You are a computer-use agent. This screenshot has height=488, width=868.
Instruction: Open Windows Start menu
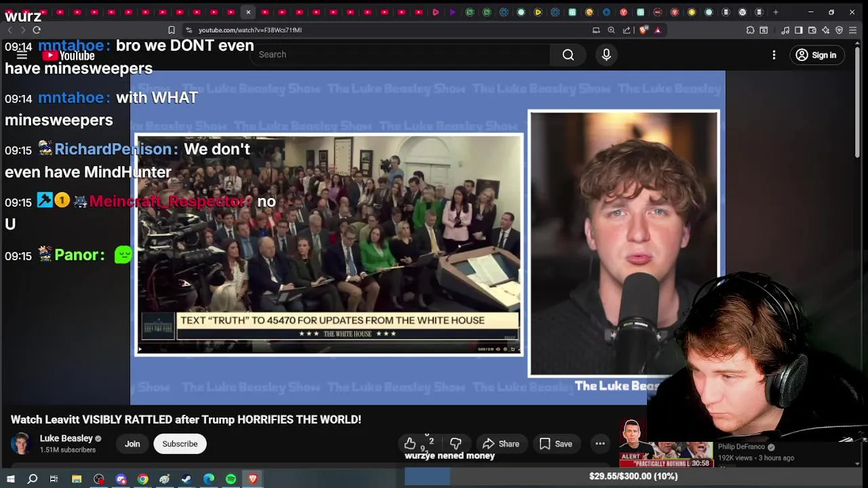(x=10, y=479)
